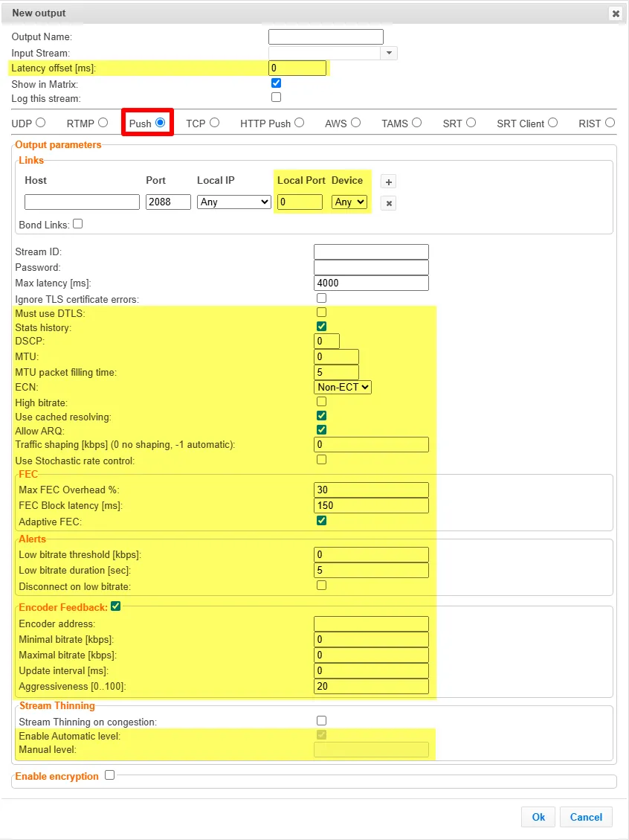Click the Cancel button
Image resolution: width=629 pixels, height=840 pixels.
click(x=586, y=817)
